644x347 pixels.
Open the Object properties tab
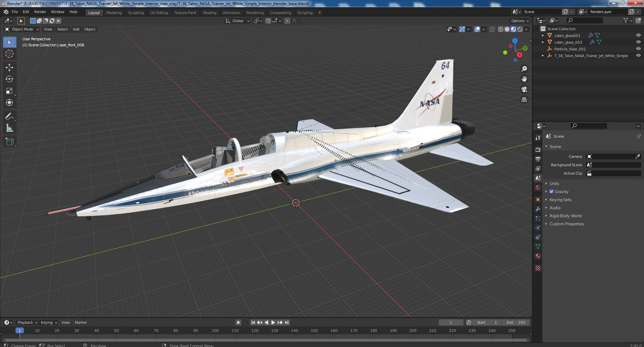click(x=538, y=200)
